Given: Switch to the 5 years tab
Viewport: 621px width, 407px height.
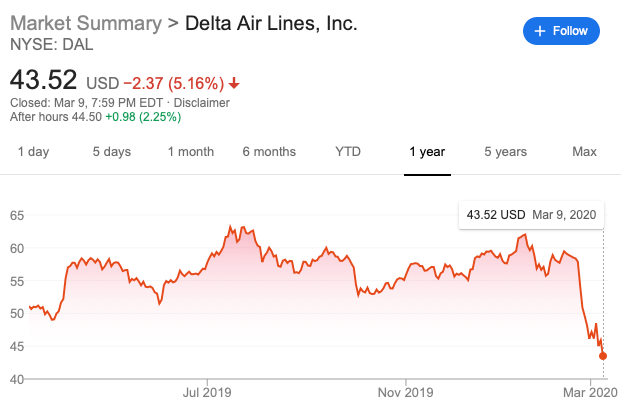Looking at the screenshot, I should pos(505,152).
